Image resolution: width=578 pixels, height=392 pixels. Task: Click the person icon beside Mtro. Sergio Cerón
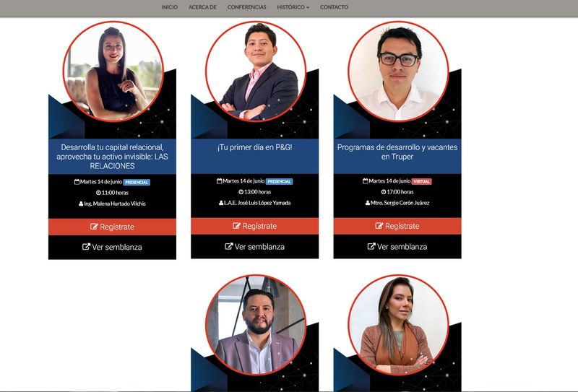coord(368,203)
